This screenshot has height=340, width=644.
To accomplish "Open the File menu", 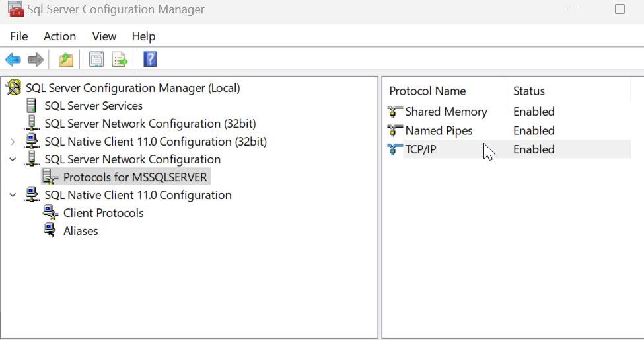I will click(19, 36).
